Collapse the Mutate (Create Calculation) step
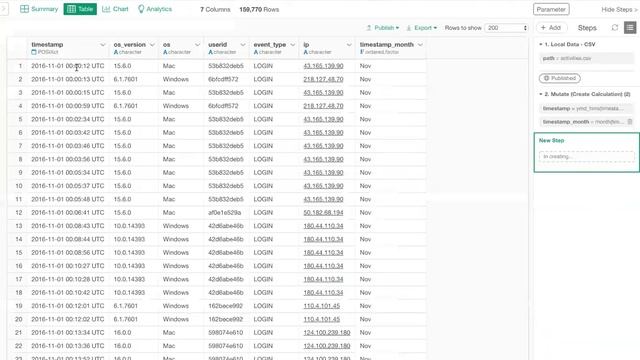Viewport: 640px width, 360px height. (x=541, y=94)
